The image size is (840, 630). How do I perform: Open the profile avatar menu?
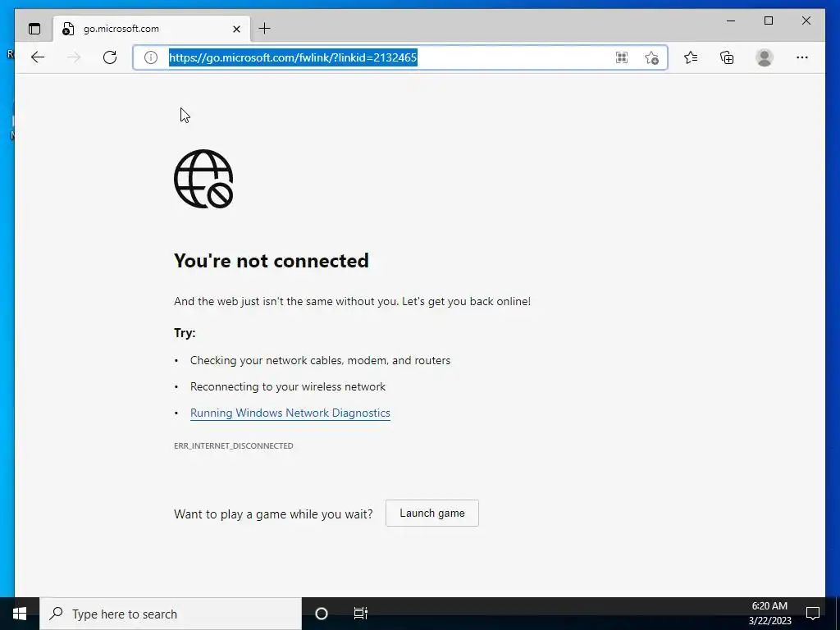click(x=765, y=57)
